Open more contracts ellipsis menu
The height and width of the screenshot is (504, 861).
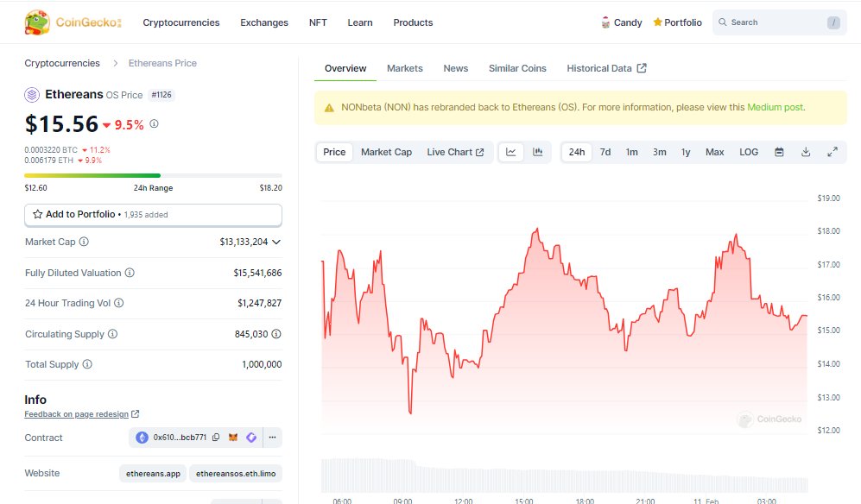coord(272,438)
